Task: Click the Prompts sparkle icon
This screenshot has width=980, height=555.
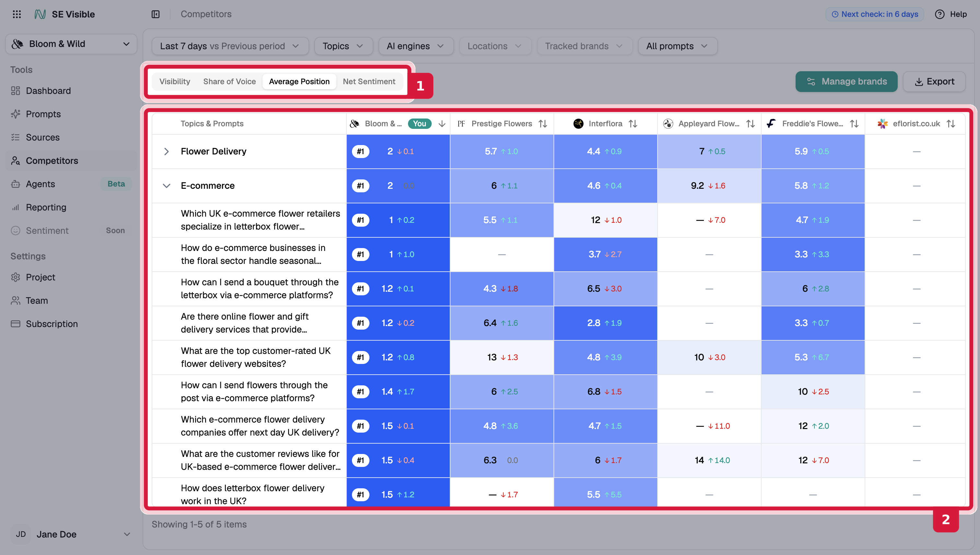Action: tap(16, 114)
